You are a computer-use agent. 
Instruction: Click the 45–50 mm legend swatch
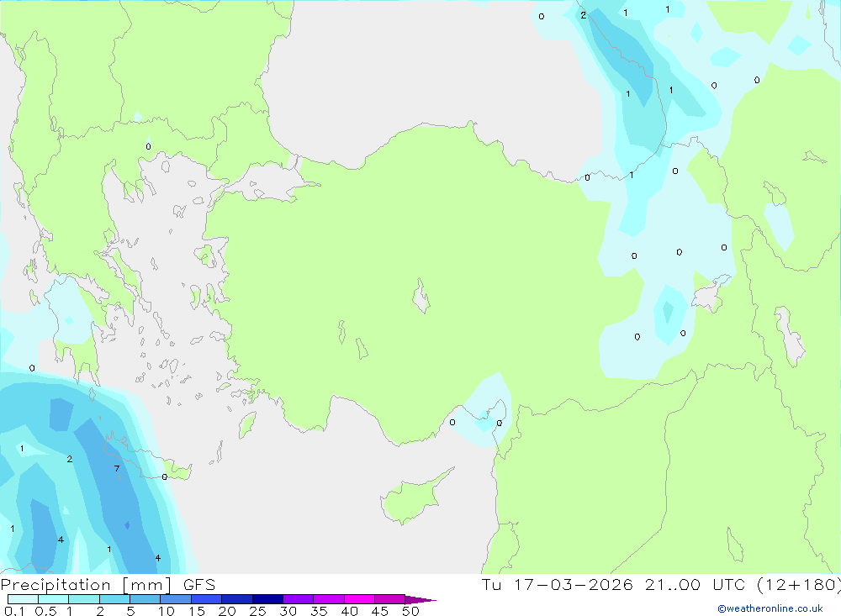(x=389, y=599)
